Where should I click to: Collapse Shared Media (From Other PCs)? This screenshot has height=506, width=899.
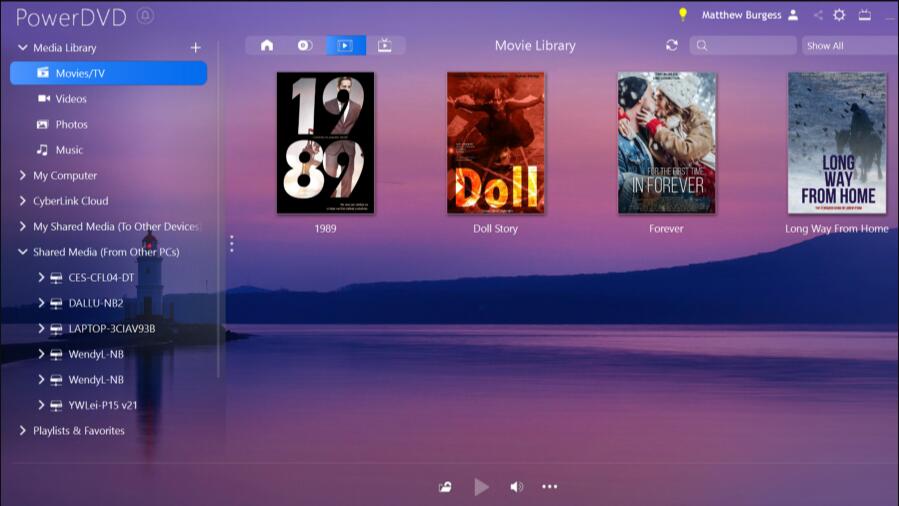[x=23, y=252]
